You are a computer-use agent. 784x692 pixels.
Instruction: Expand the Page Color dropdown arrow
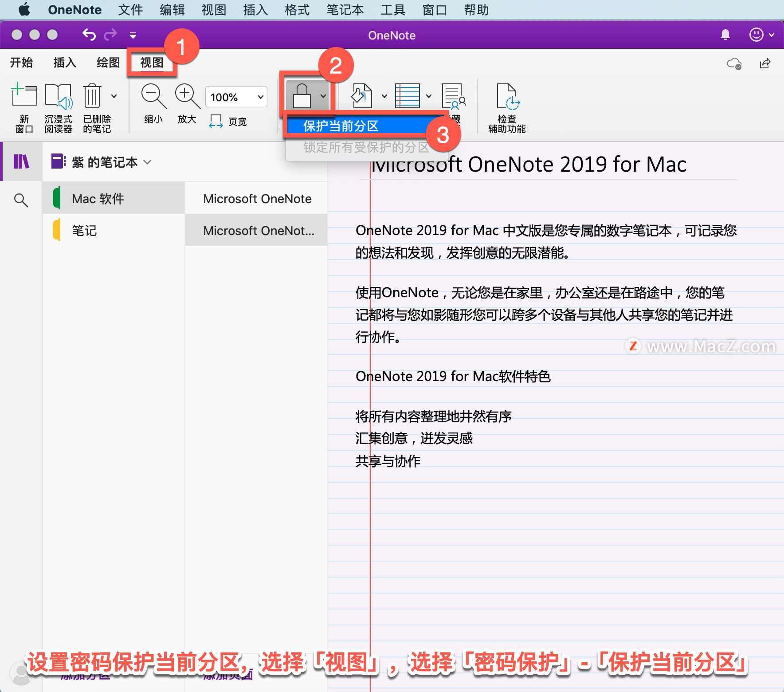[x=384, y=96]
